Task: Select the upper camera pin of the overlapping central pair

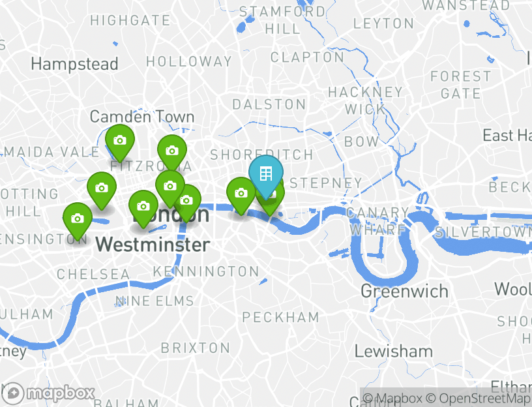Action: coord(170,187)
